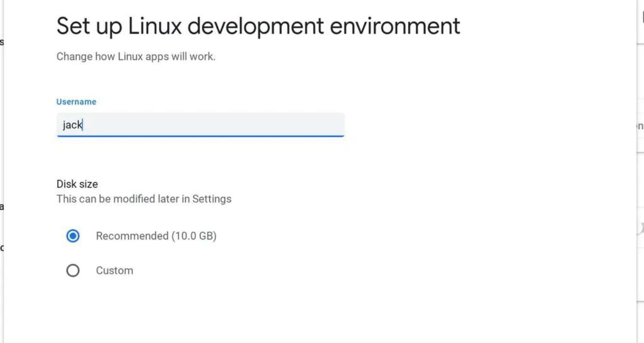Place cursor after 'jack' in Username
This screenshot has width=644, height=343.
[x=83, y=125]
